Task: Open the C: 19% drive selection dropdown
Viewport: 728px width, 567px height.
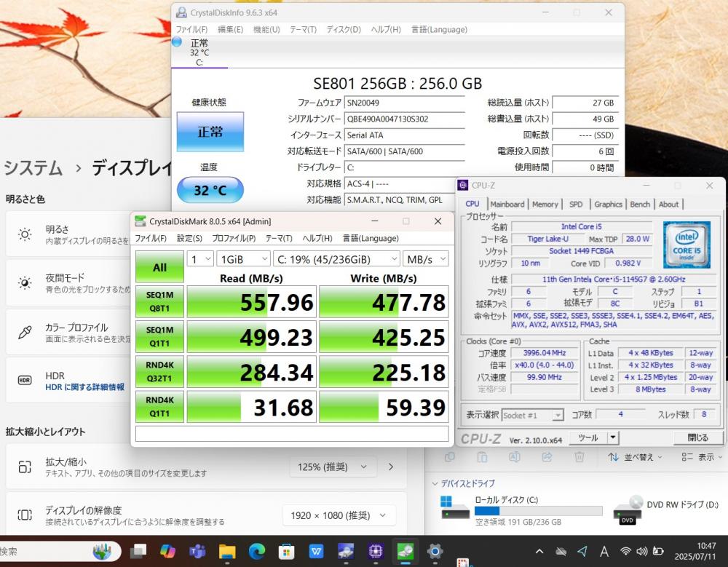Action: coord(336,259)
